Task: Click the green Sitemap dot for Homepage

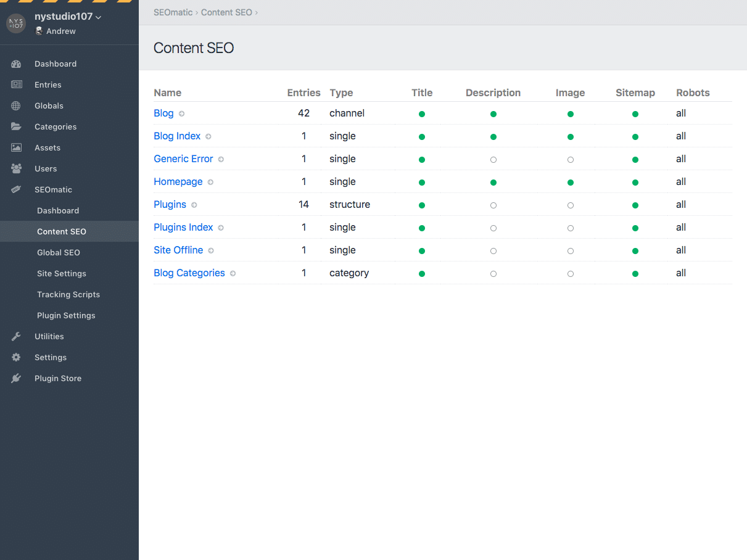Action: [x=635, y=183]
